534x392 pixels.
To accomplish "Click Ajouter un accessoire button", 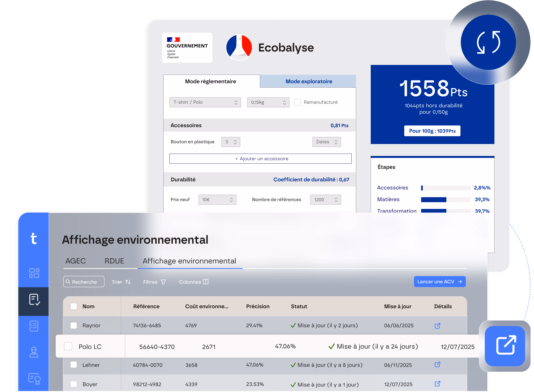I will (x=260, y=159).
